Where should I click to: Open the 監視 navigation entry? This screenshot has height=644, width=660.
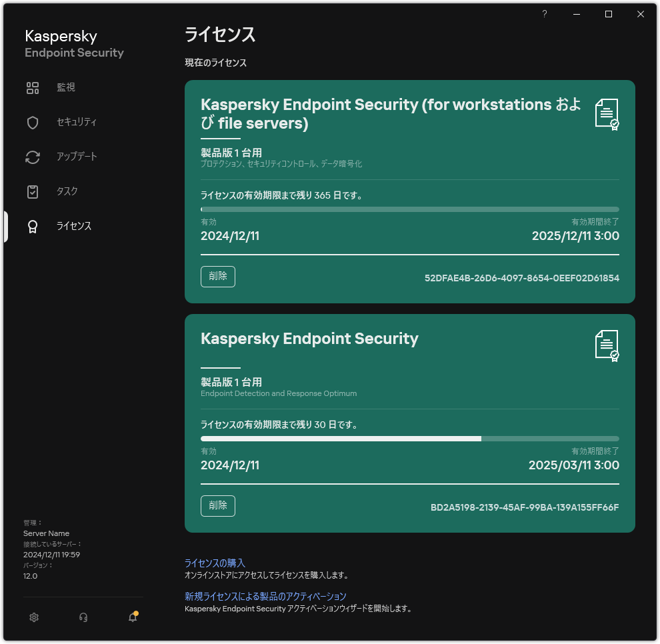click(66, 87)
